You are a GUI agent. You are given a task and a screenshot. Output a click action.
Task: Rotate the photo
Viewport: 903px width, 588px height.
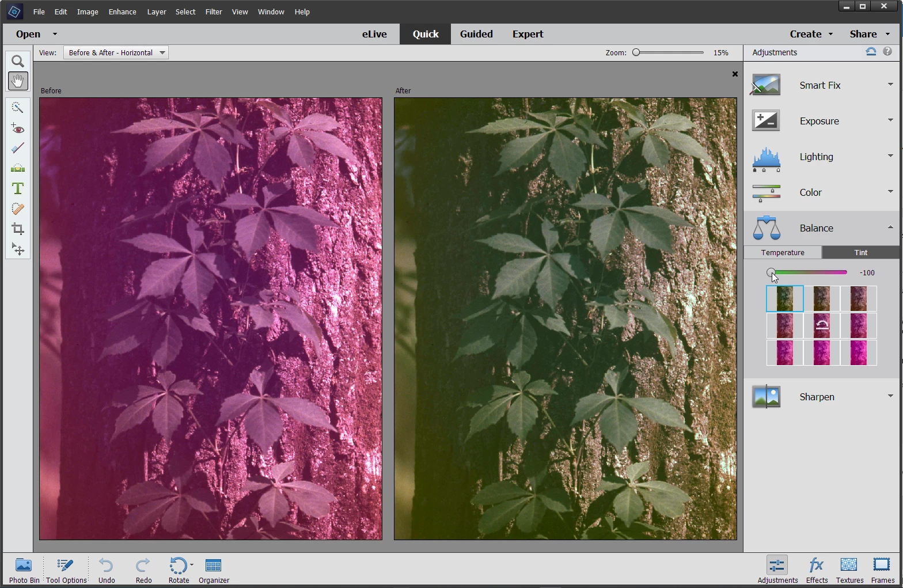coord(179,570)
